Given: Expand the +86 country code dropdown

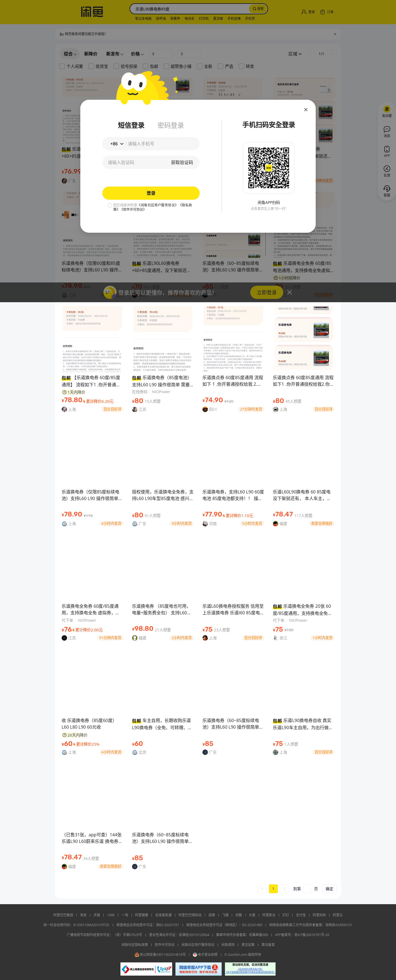Looking at the screenshot, I should click(117, 144).
